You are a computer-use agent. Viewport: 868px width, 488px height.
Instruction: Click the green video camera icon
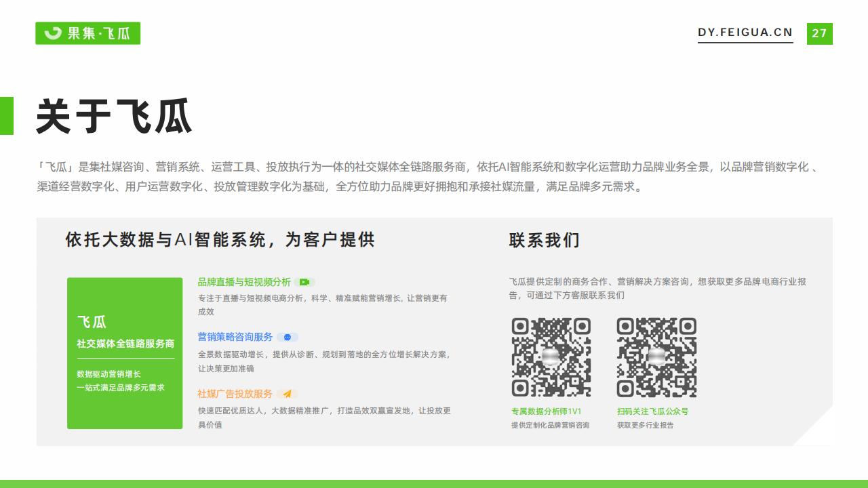pos(304,282)
